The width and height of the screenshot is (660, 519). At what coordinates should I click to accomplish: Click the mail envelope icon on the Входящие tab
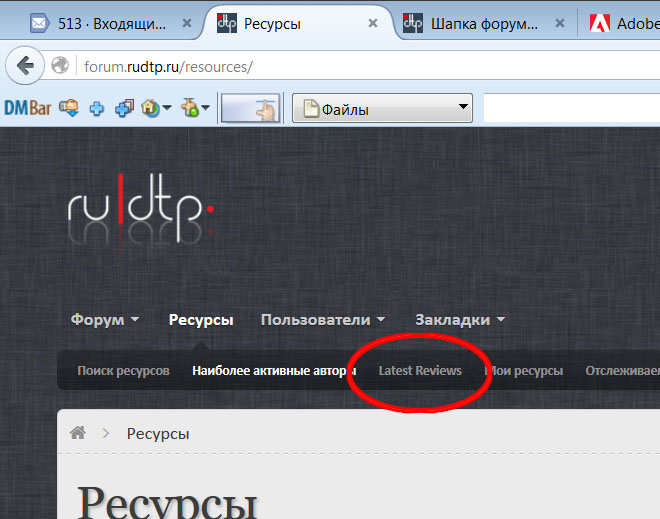[x=39, y=23]
